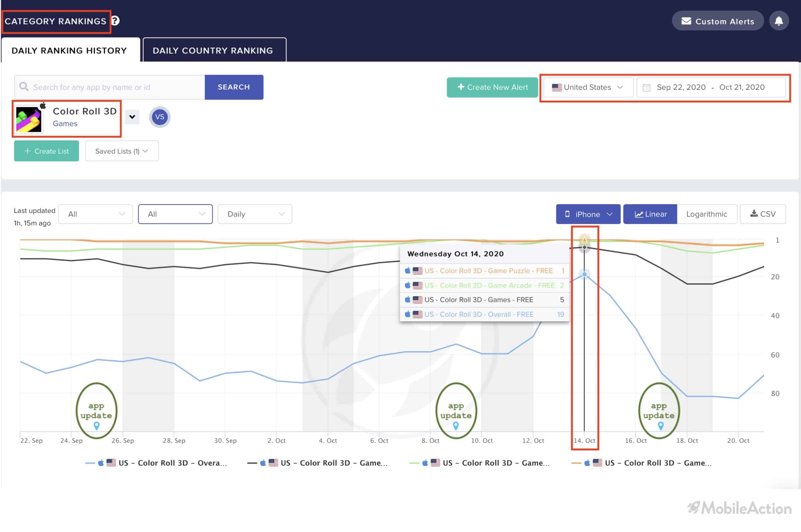Click the envelope icon in Custom Alerts

pos(686,21)
